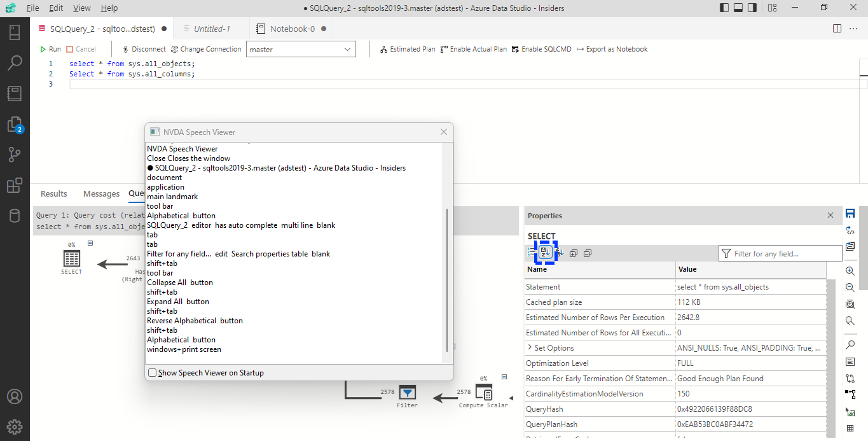Click the Zoom Out icon on the plan sidebar

(850, 287)
